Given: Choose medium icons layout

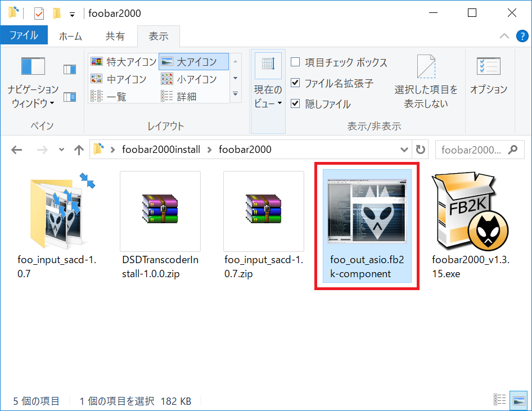Looking at the screenshot, I should [119, 79].
